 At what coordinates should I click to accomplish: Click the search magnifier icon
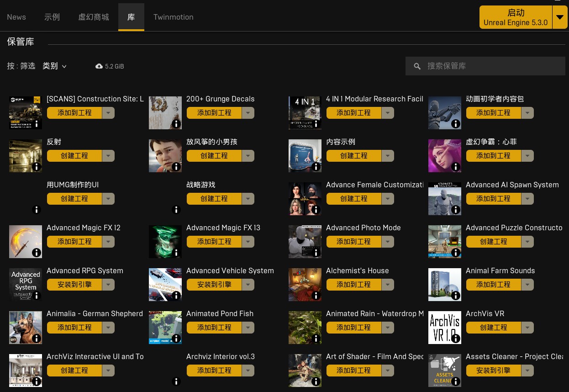417,67
